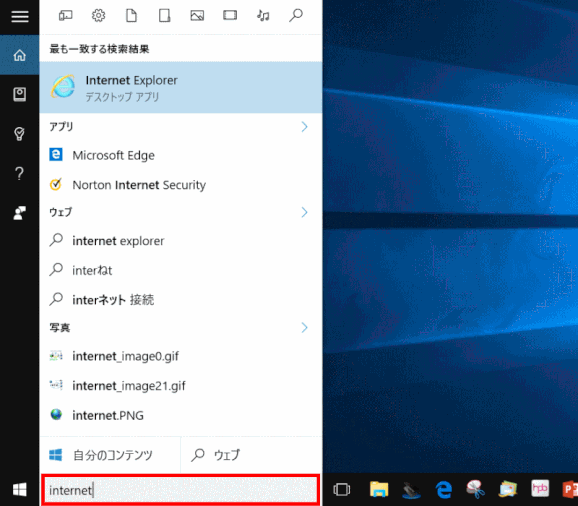
Task: Search the web for internet explorer
Action: click(x=181, y=241)
